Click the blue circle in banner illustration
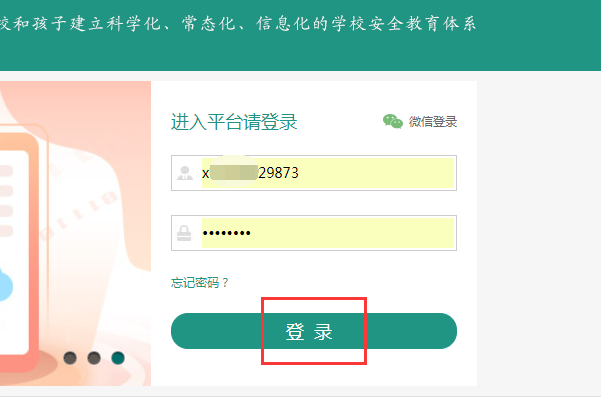The height and width of the screenshot is (401, 601). pyautogui.click(x=5, y=285)
